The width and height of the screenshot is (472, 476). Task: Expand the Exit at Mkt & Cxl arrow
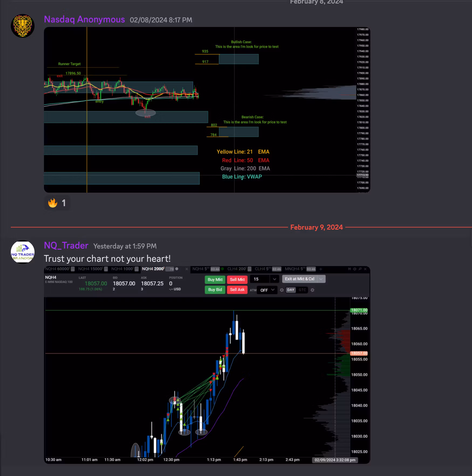click(321, 279)
